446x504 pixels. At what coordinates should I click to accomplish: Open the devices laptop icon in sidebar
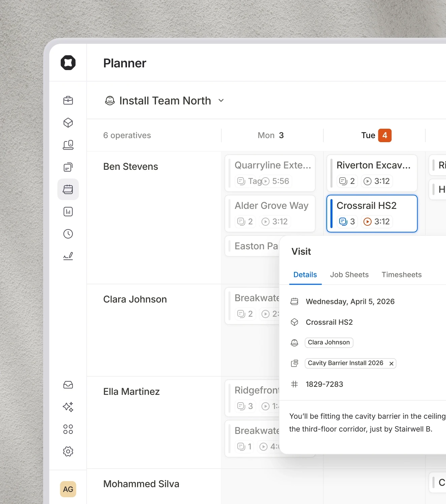click(x=68, y=145)
